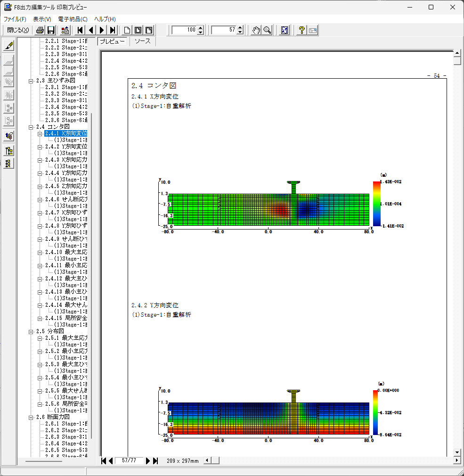The image size is (464, 476).
Task: Click the page number field showing 57
Action: coord(223,30)
